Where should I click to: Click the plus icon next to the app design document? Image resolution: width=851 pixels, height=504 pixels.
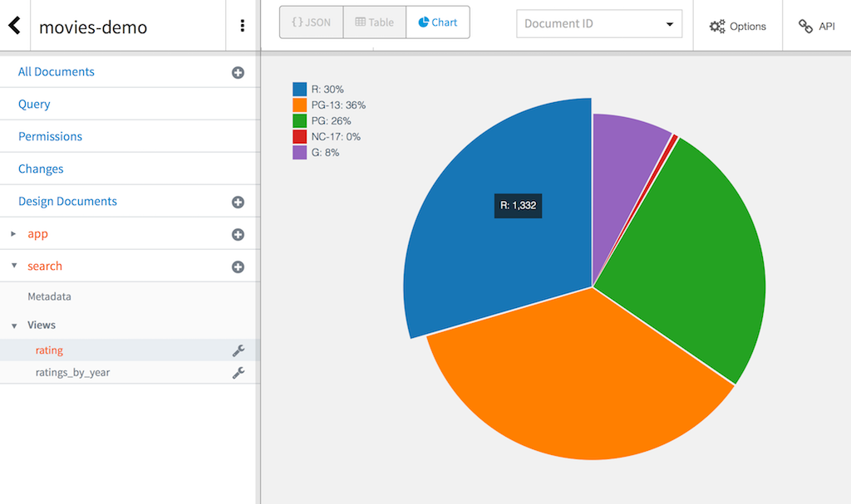pos(239,233)
